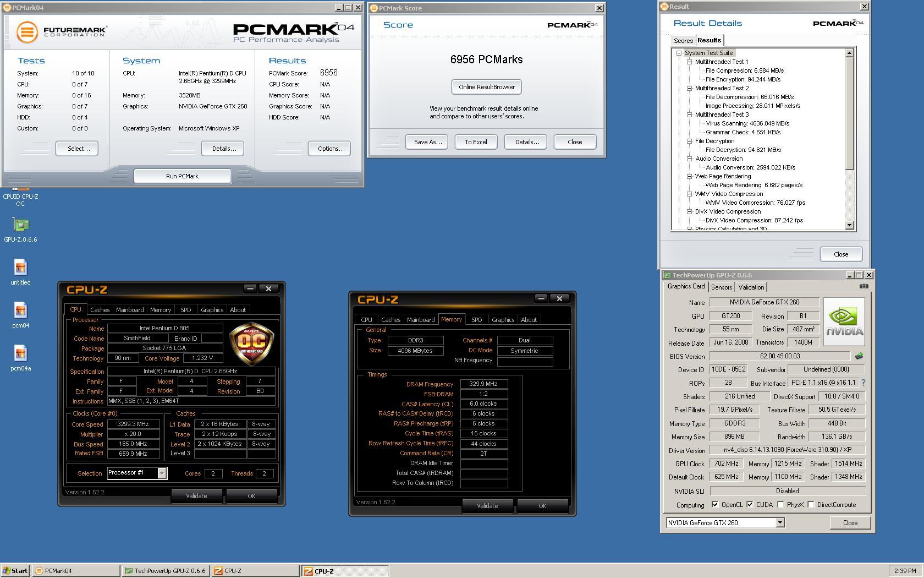The width and height of the screenshot is (924, 578).
Task: Minimize the CPU-Z CPU tab window
Action: coord(250,289)
